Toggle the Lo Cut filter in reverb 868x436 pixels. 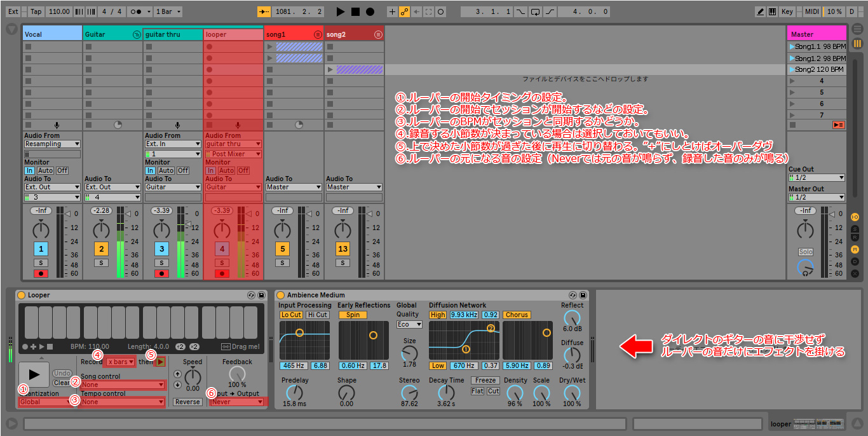[291, 315]
